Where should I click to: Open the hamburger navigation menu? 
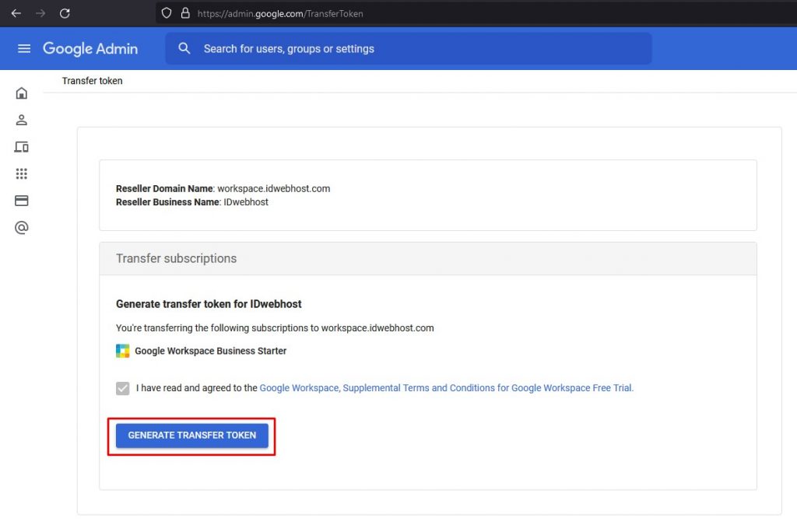pyautogui.click(x=23, y=48)
